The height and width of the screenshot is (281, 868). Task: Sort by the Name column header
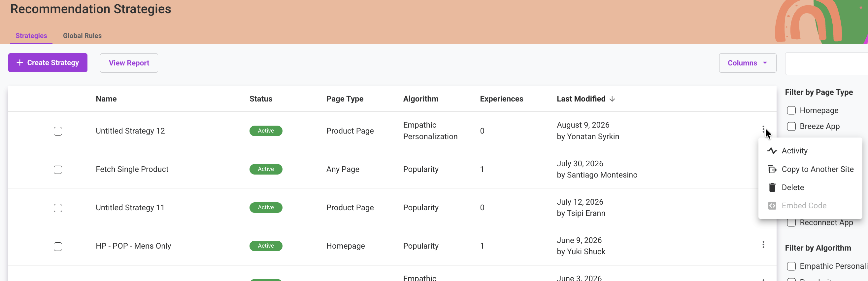(106, 99)
